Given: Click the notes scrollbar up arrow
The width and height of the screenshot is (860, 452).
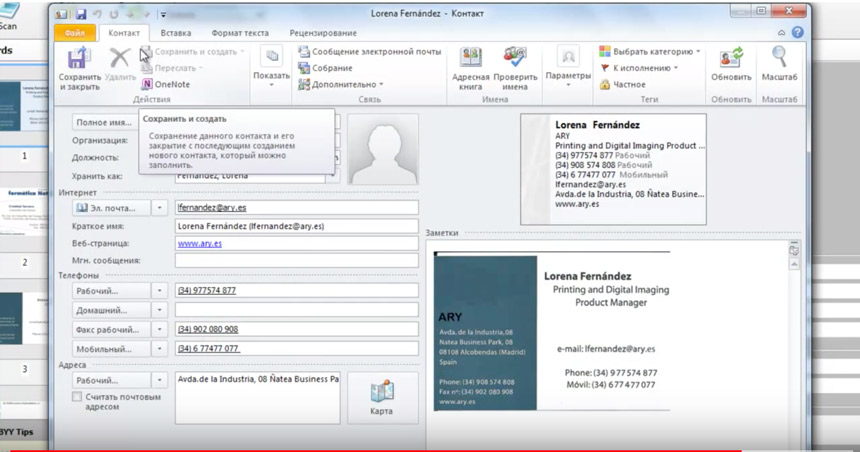Looking at the screenshot, I should click(x=794, y=264).
